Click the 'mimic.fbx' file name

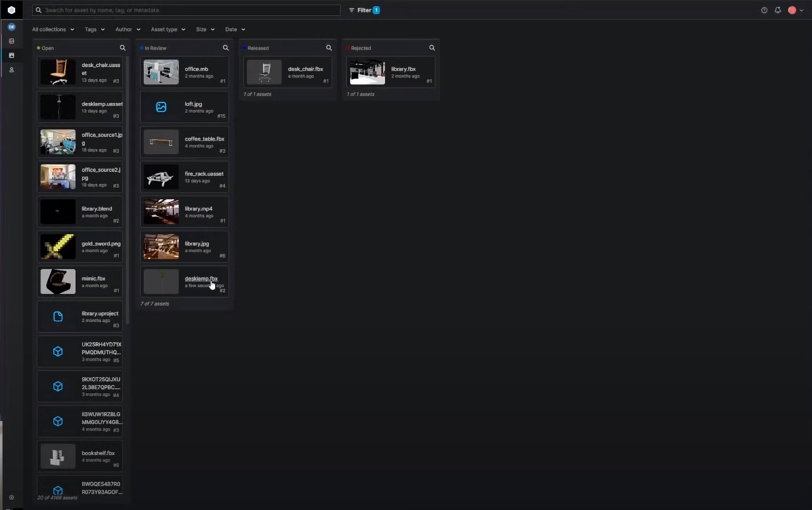tap(93, 278)
